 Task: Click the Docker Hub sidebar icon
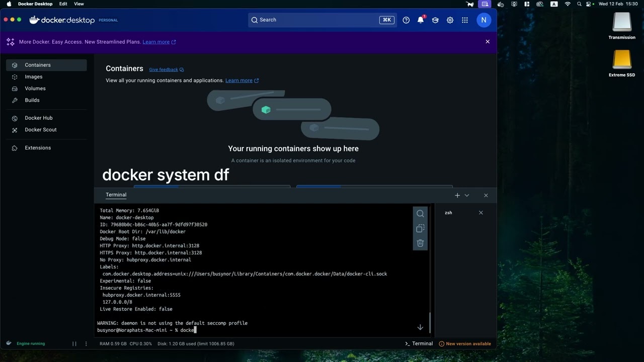pos(15,118)
